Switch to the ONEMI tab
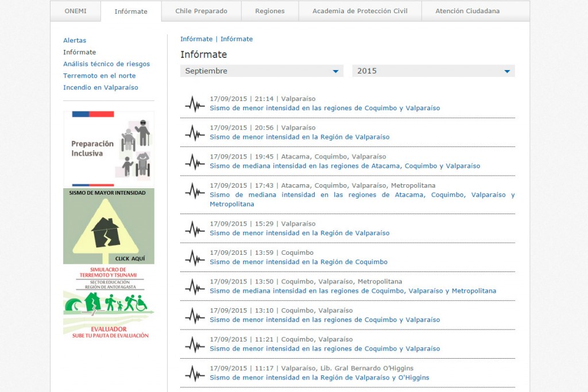This screenshot has width=588, height=392. 75,11
